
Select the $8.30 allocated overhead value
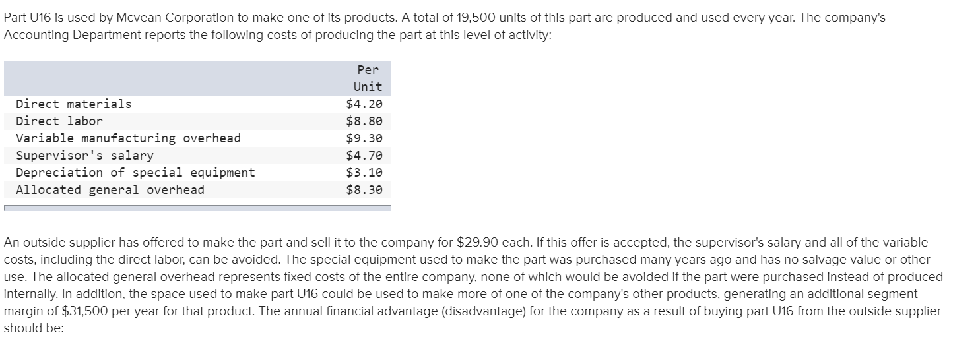(364, 190)
